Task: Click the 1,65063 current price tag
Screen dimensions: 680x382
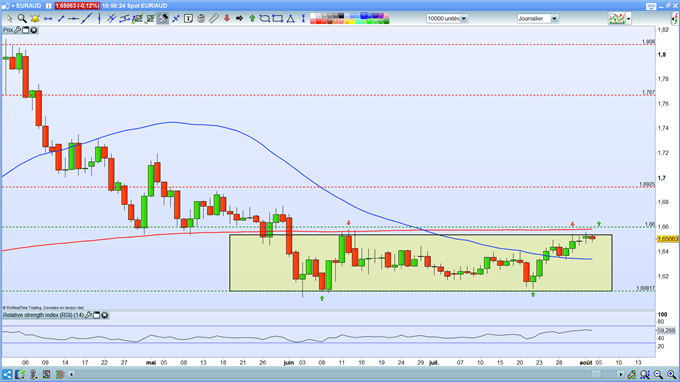Action: [x=668, y=238]
